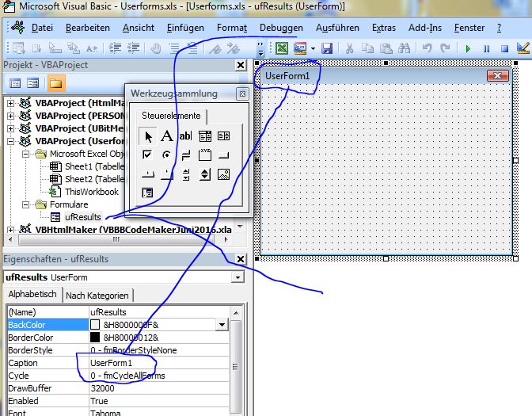Click the Copy toolbar icon
Screen dimensions: 532x416
pyautogui.click(x=368, y=48)
